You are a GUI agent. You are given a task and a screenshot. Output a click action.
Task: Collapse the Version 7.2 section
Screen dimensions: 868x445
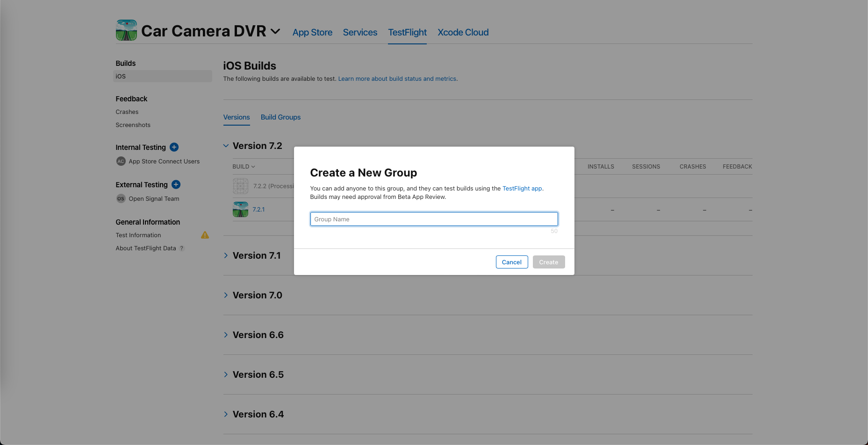pyautogui.click(x=226, y=146)
